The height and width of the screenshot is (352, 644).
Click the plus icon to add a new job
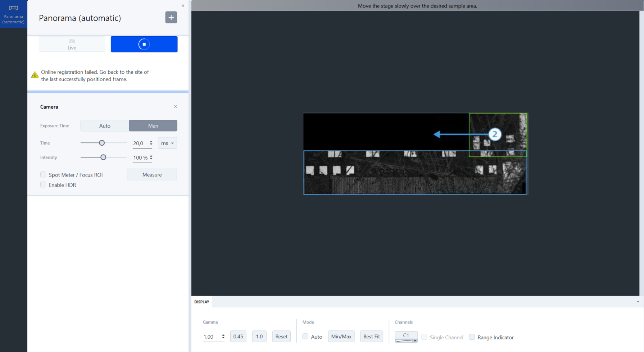pyautogui.click(x=171, y=17)
